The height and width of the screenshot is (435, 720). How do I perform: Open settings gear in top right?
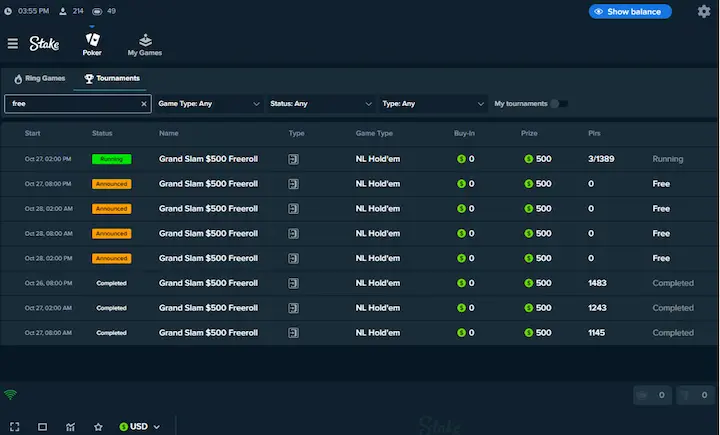(x=704, y=12)
